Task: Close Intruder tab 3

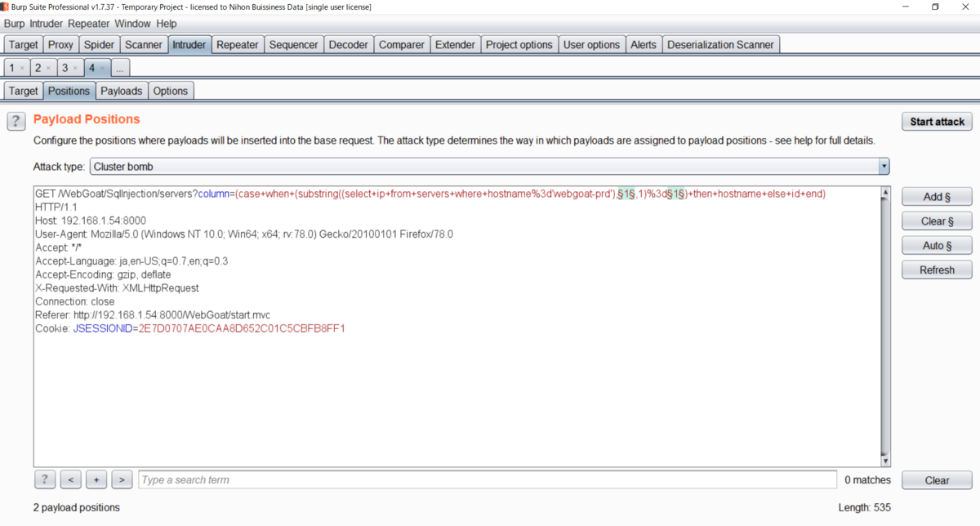Action: [x=75, y=68]
